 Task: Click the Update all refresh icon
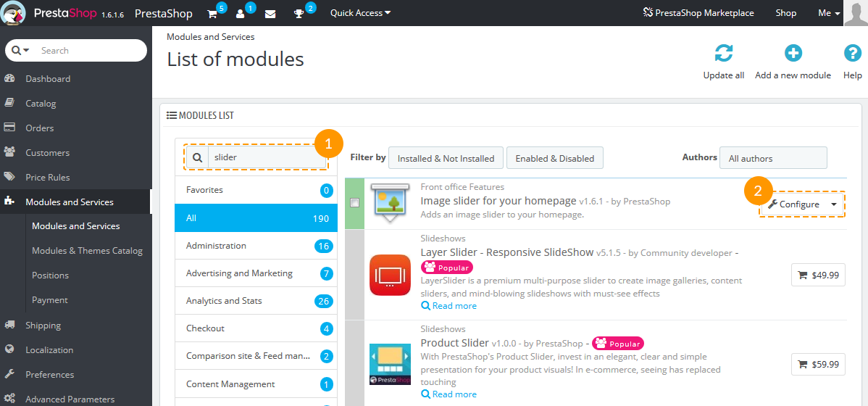pyautogui.click(x=724, y=54)
